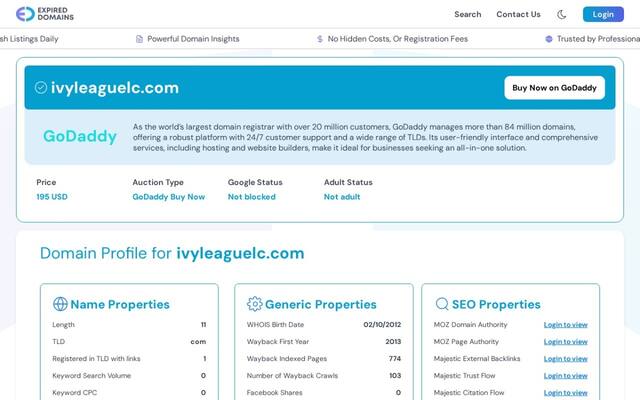Image resolution: width=640 pixels, height=400 pixels.
Task: Toggle dark mode moon icon
Action: pyautogui.click(x=562, y=15)
